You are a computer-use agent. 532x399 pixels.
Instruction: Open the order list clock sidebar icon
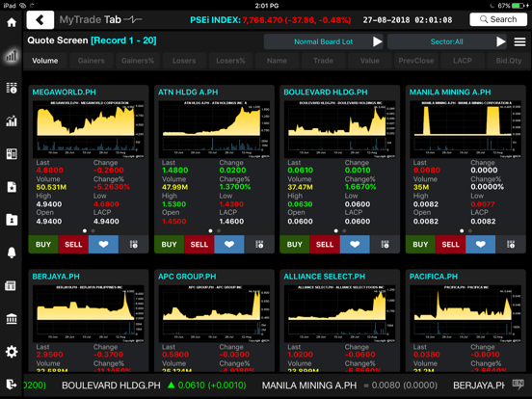pos(12,88)
